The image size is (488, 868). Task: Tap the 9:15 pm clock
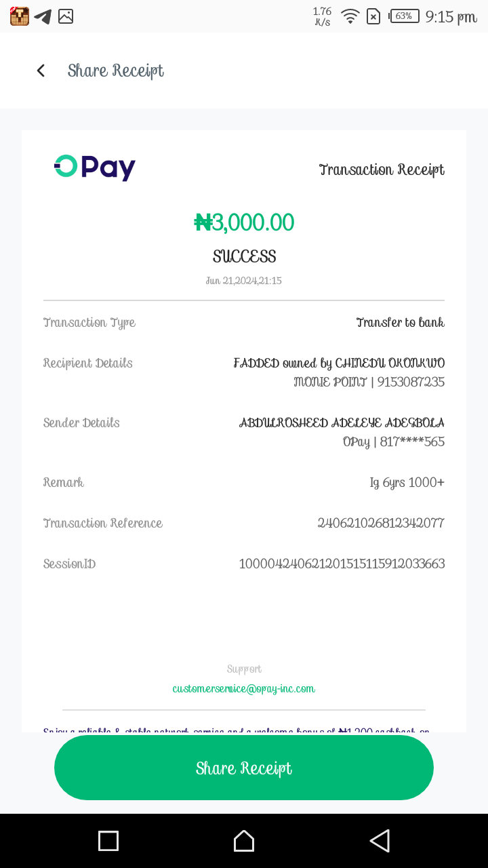click(451, 16)
